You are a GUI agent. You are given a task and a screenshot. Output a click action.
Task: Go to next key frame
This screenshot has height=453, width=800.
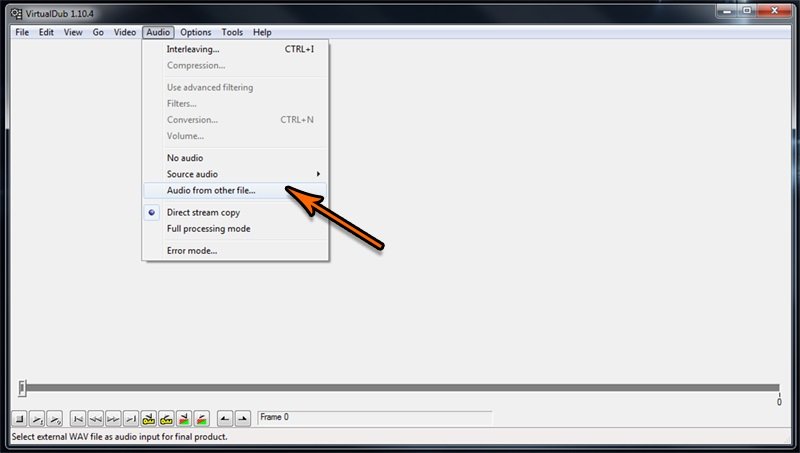pos(113,418)
